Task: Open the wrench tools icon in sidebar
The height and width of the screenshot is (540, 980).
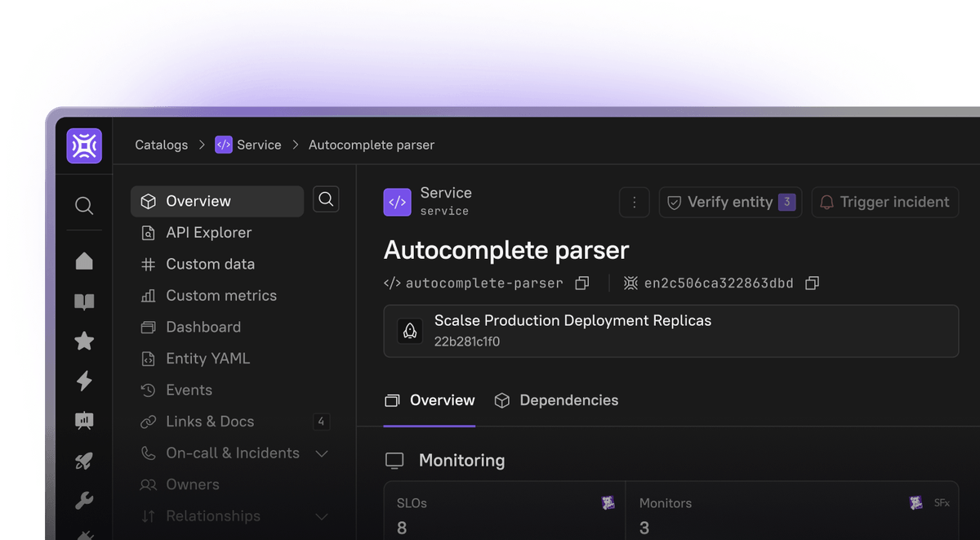Action: click(84, 500)
